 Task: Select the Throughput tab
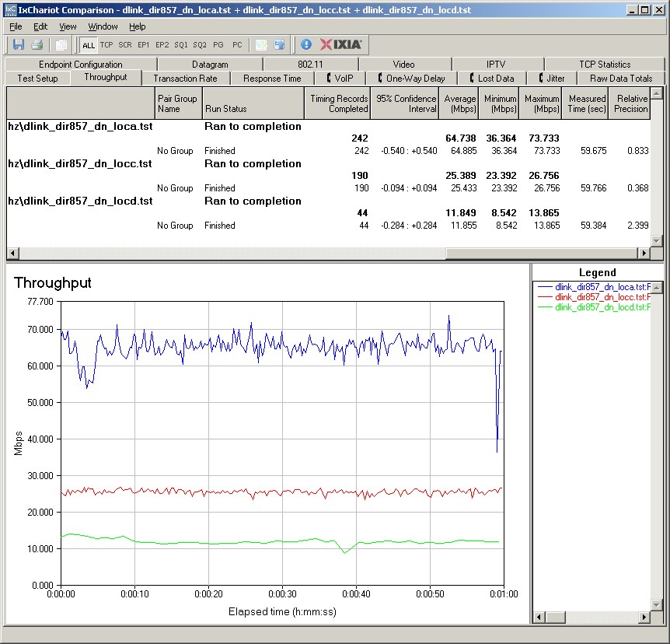(106, 78)
